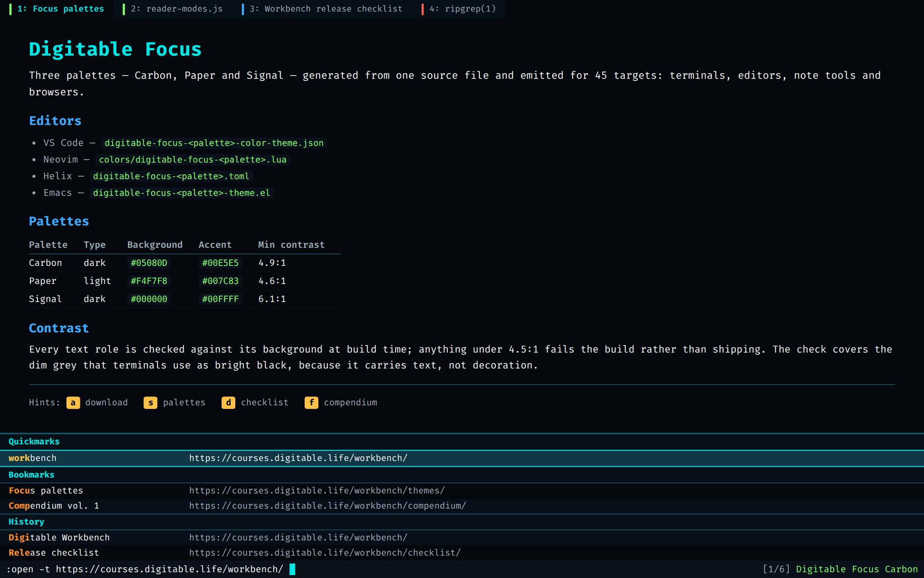Switch to the ripgrep(1) tab
The image size is (924, 578).
tap(459, 9)
